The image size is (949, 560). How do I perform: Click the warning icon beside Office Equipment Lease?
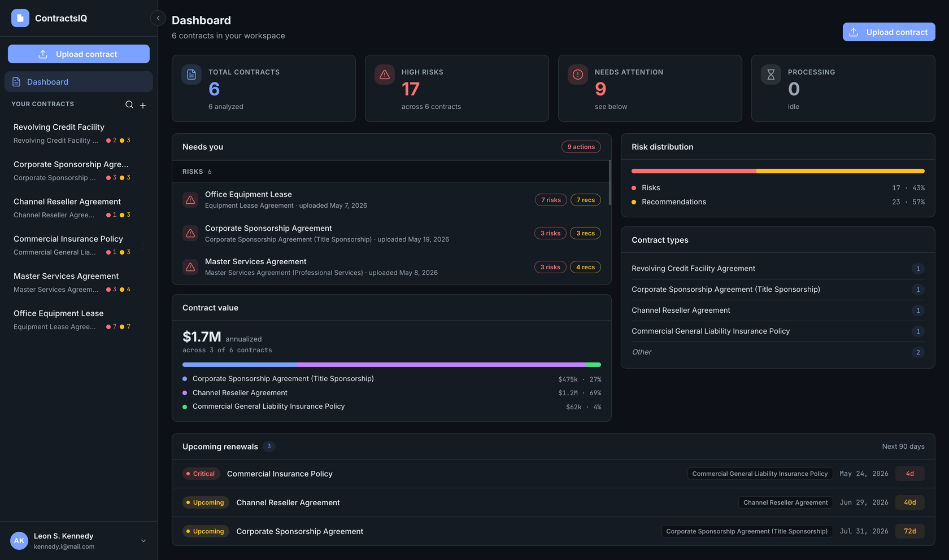190,200
